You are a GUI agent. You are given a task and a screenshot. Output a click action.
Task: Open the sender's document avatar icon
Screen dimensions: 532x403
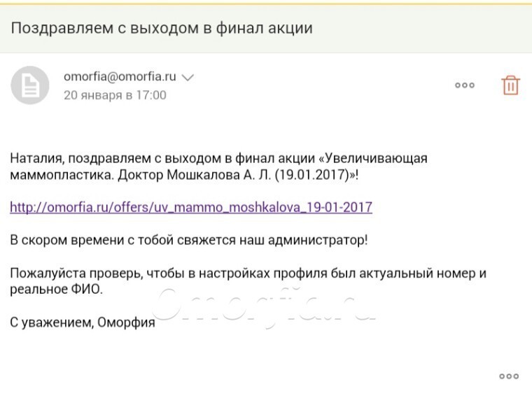(30, 85)
